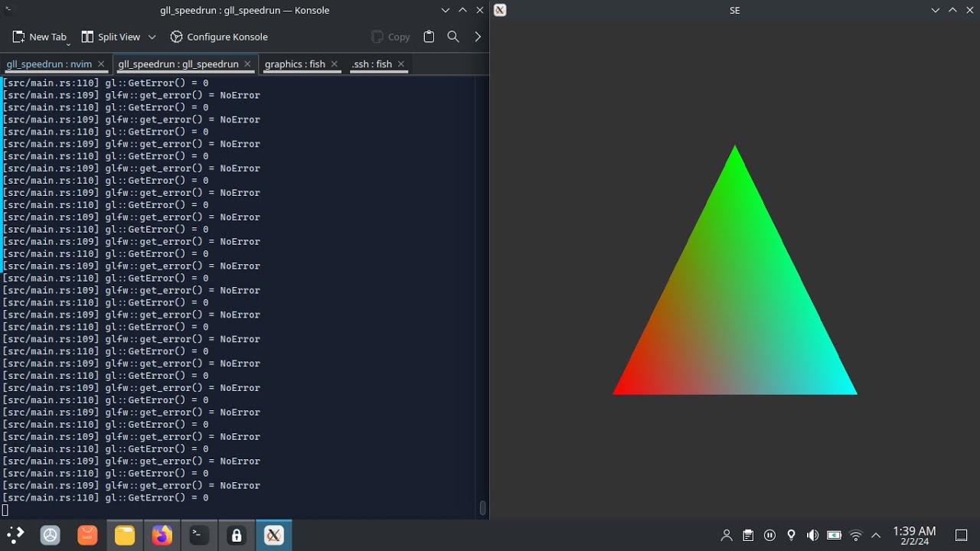
Task: Open Configure Konsole settings
Action: click(219, 37)
